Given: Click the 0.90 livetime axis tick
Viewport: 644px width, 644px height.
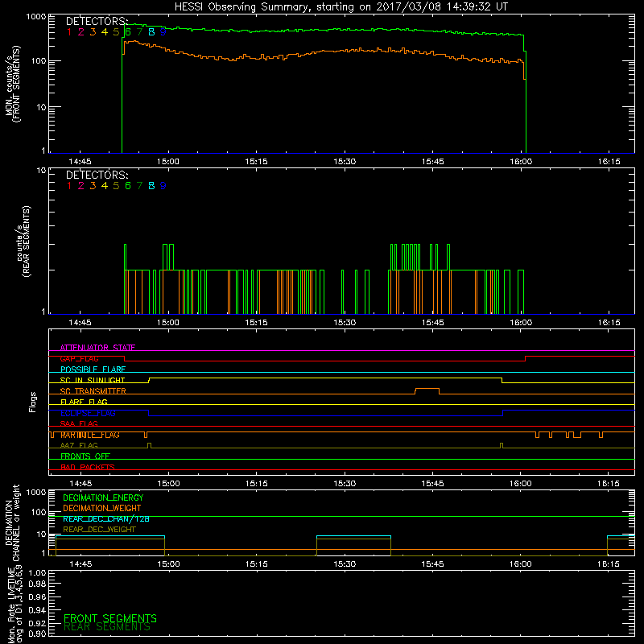Looking at the screenshot, I should [37, 634].
